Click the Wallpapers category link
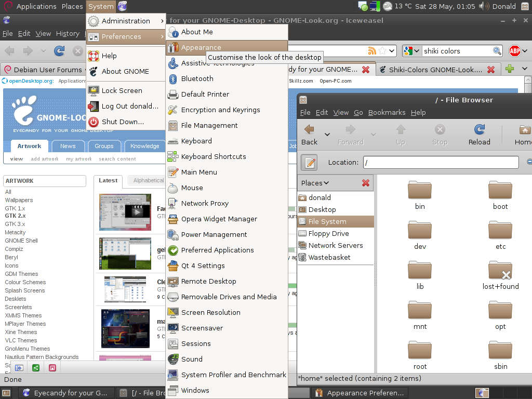The height and width of the screenshot is (399, 532). (19, 200)
